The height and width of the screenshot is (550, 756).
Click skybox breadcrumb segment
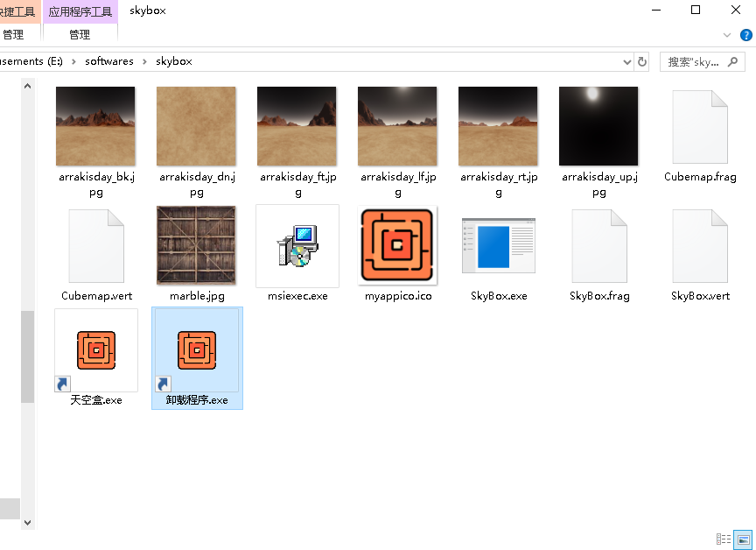(x=174, y=61)
